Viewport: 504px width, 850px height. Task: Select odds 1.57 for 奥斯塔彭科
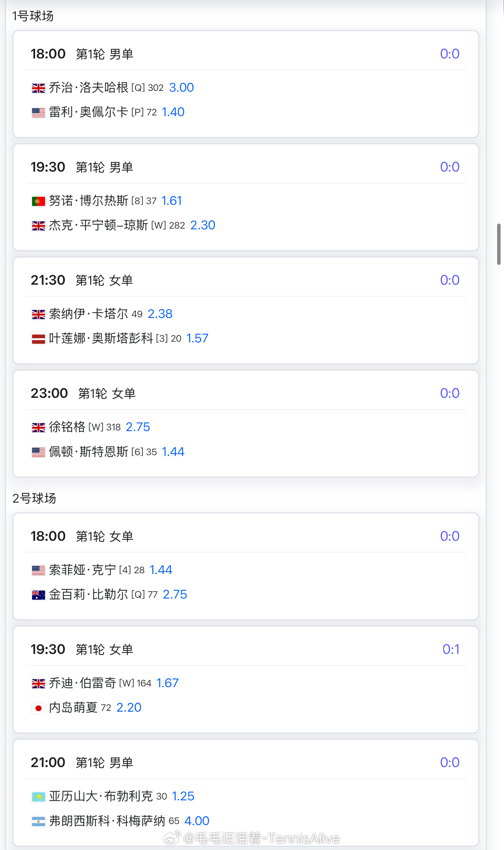click(197, 338)
